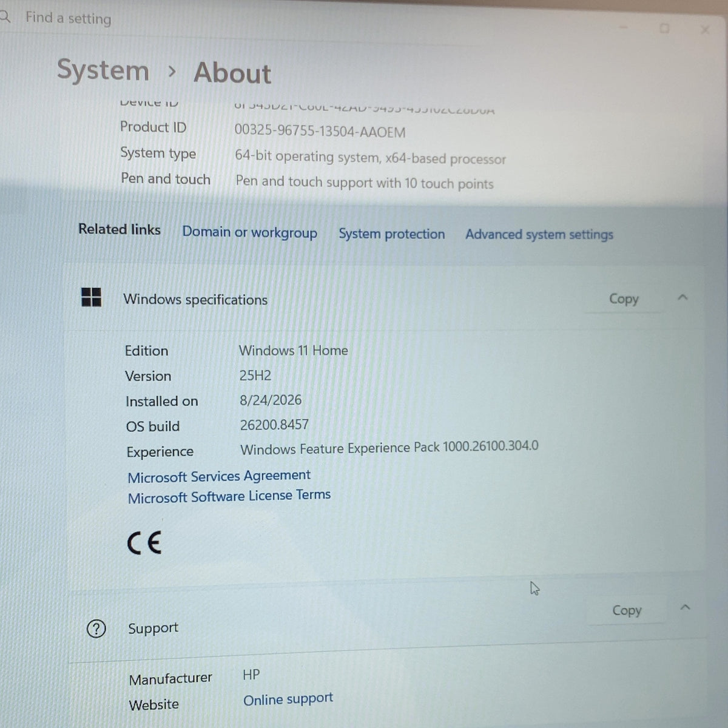Close the Settings window
The width and height of the screenshot is (728, 728).
click(x=705, y=29)
